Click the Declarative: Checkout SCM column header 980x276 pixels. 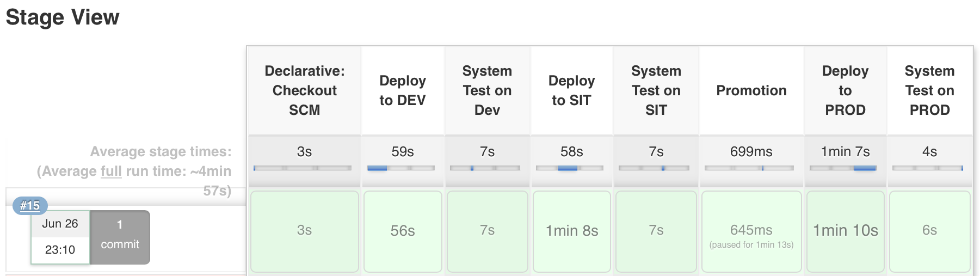(304, 90)
